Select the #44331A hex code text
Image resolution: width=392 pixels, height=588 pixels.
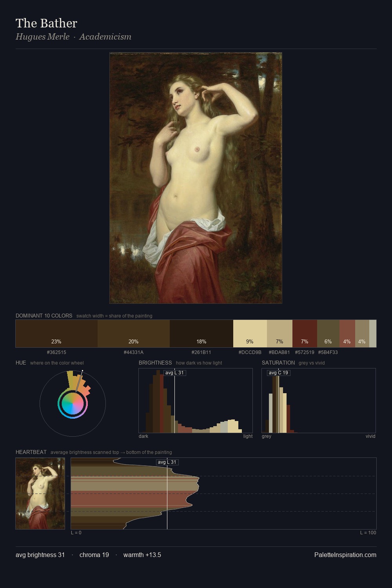click(134, 352)
